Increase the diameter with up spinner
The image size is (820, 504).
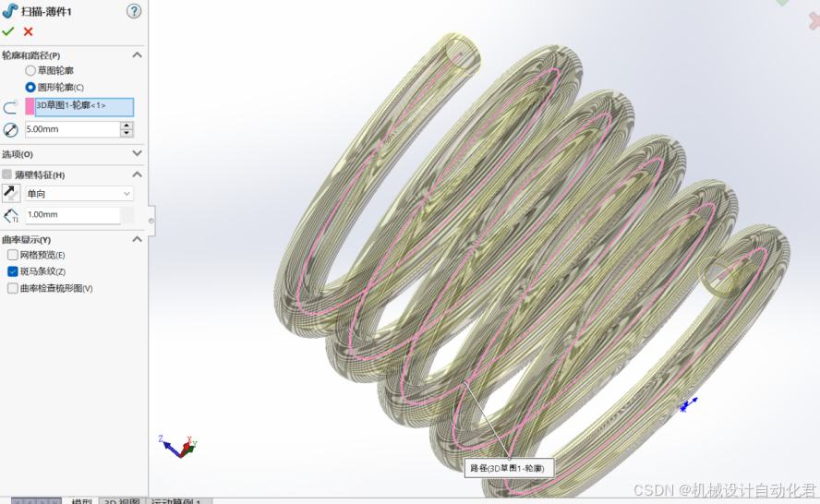[x=127, y=126]
